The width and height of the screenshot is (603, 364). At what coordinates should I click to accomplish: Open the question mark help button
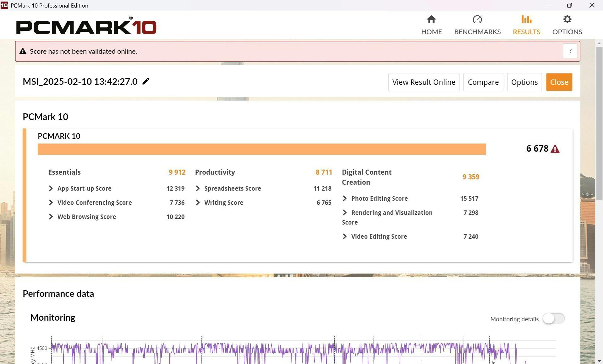tap(570, 51)
